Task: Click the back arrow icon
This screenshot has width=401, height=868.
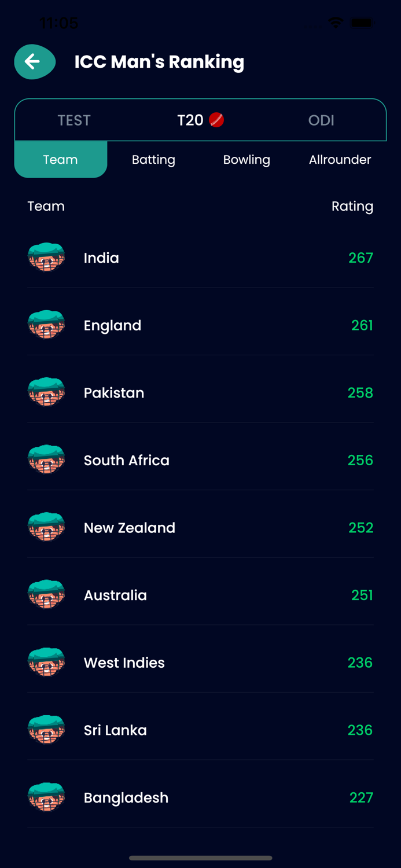Action: tap(34, 62)
